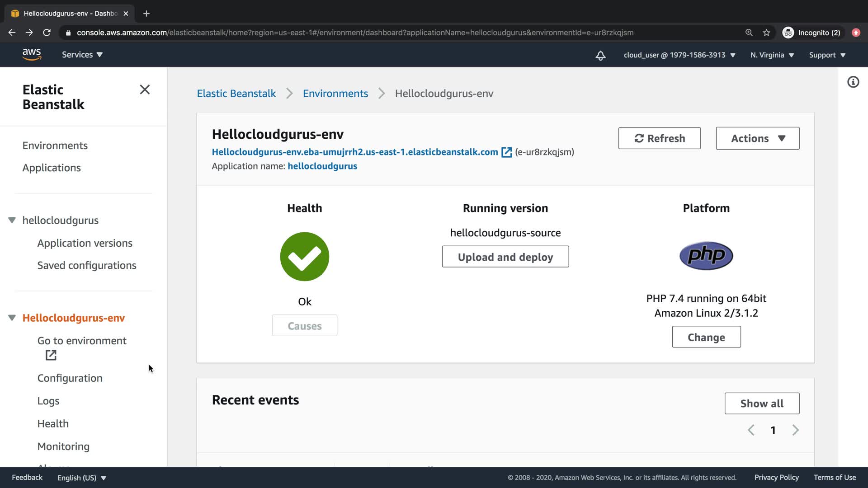Bookmark page with star icon
Screen dimensions: 868x488
coord(766,33)
